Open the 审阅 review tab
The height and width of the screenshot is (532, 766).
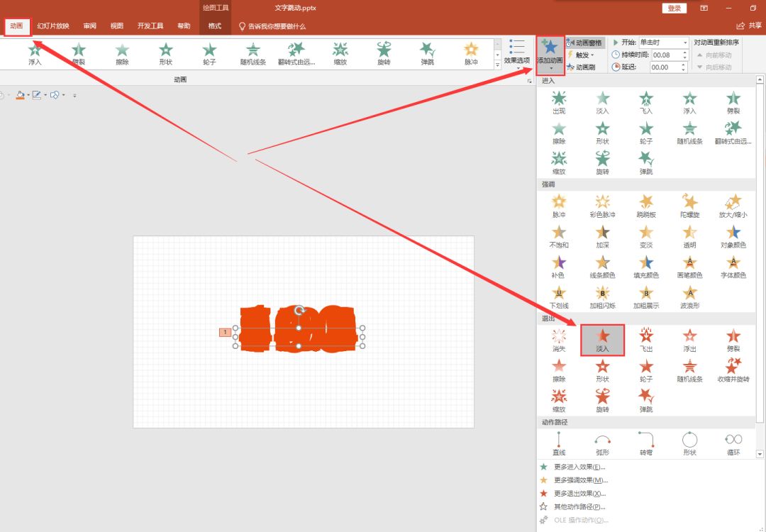click(89, 26)
